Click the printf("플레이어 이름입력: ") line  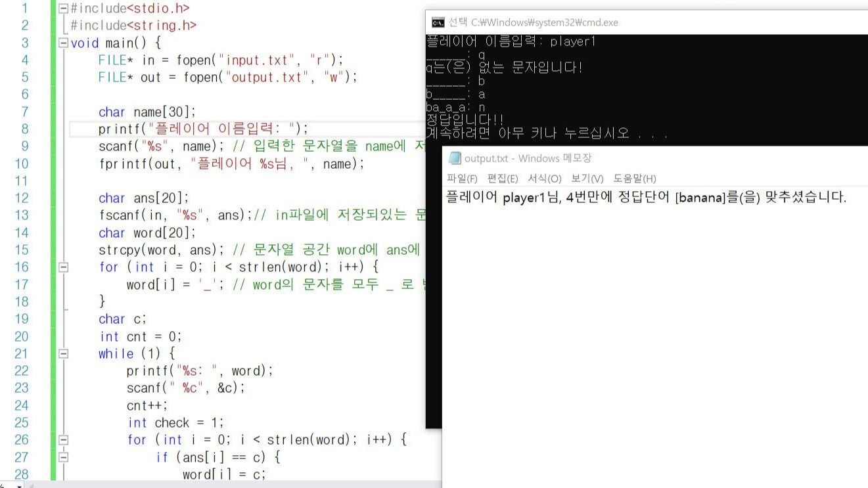[203, 129]
